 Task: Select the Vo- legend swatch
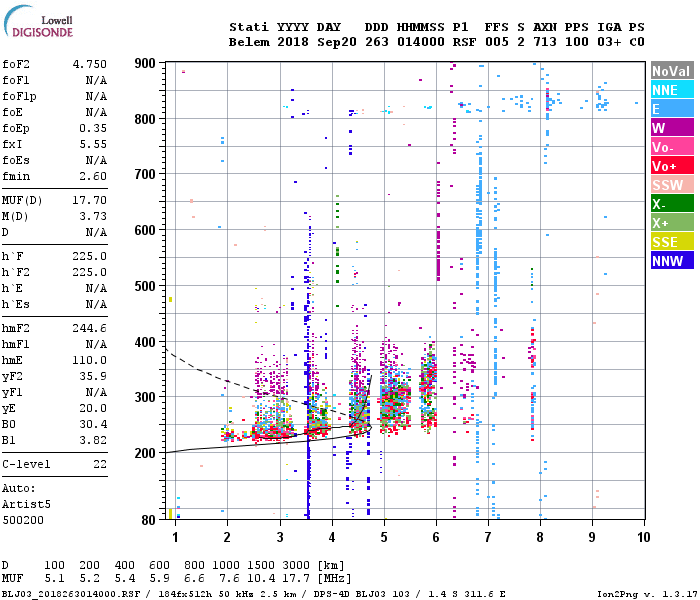click(672, 147)
